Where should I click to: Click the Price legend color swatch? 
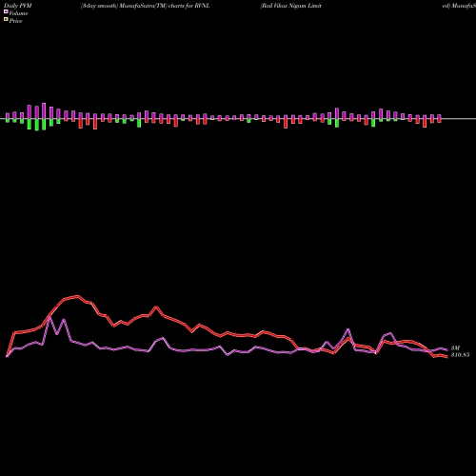[x=6, y=20]
